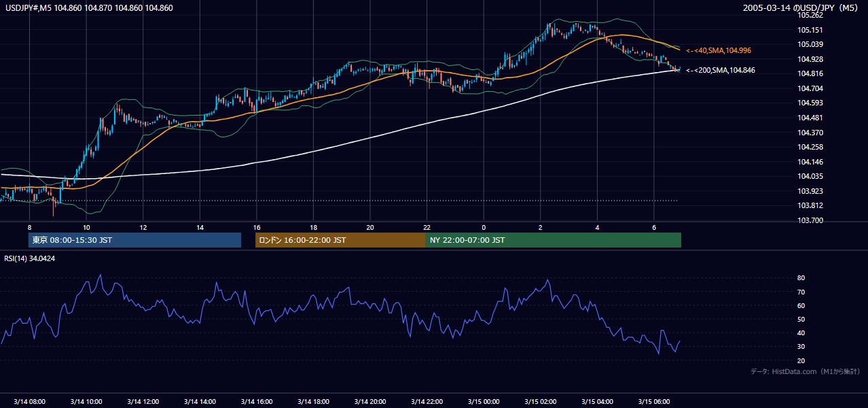Select the Tokyo 08:00-15:30 JST session bar

point(134,240)
